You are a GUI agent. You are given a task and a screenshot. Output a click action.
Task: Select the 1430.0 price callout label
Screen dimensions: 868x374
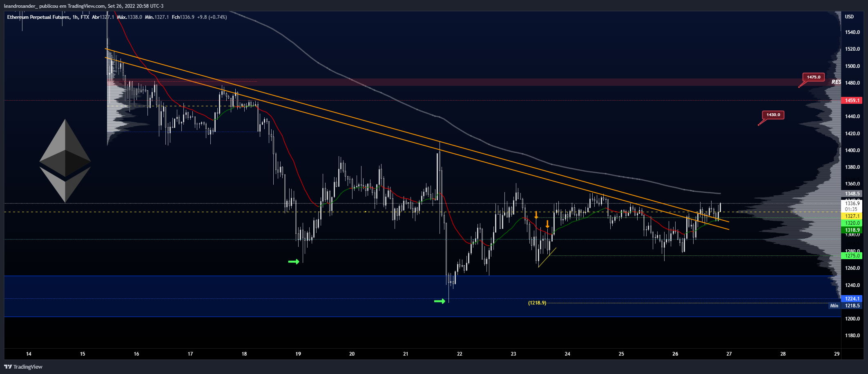[773, 115]
